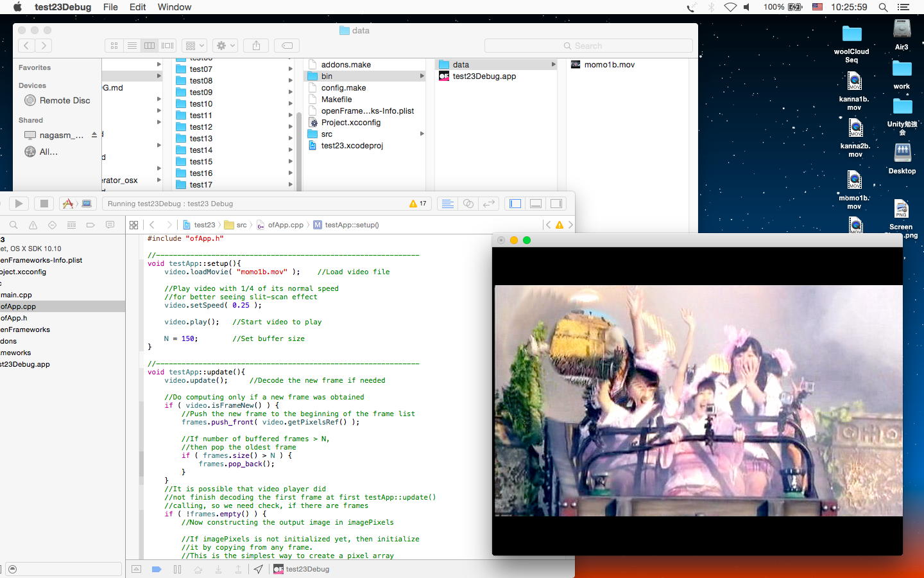
Task: Click the Finder Edit Tags button
Action: pyautogui.click(x=287, y=46)
